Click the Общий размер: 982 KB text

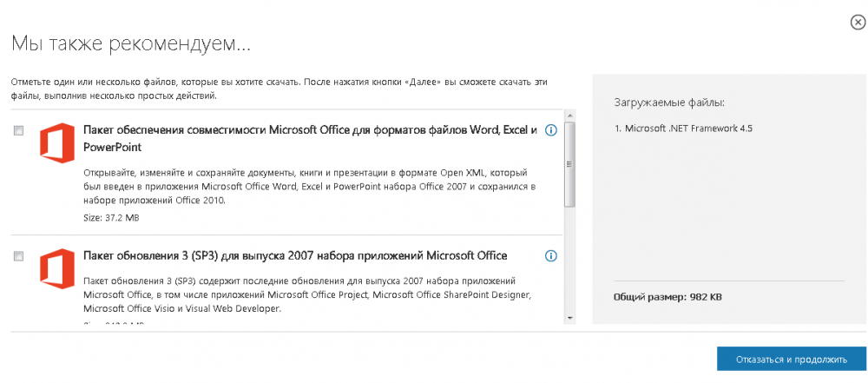667,297
